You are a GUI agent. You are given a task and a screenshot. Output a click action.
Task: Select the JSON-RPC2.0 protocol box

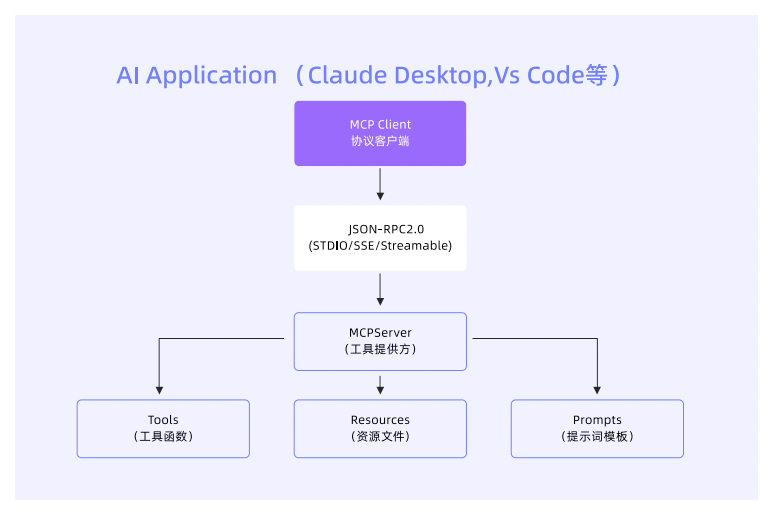coord(380,238)
